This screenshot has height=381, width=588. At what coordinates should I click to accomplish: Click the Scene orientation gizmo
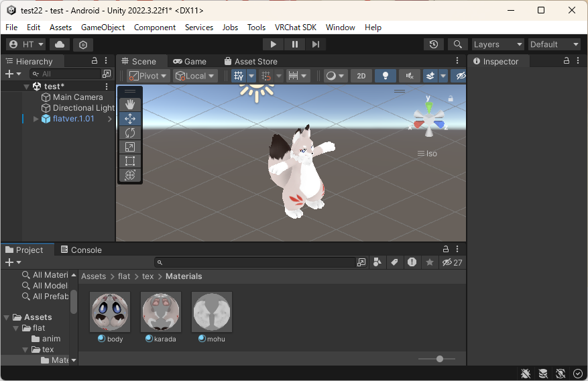pyautogui.click(x=428, y=119)
